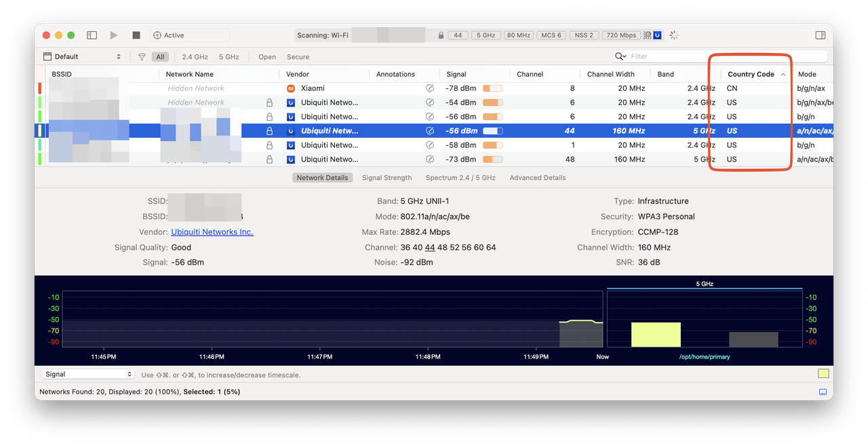This screenshot has width=868, height=446.
Task: Click the yellow color swatch beside the graph
Action: (823, 374)
